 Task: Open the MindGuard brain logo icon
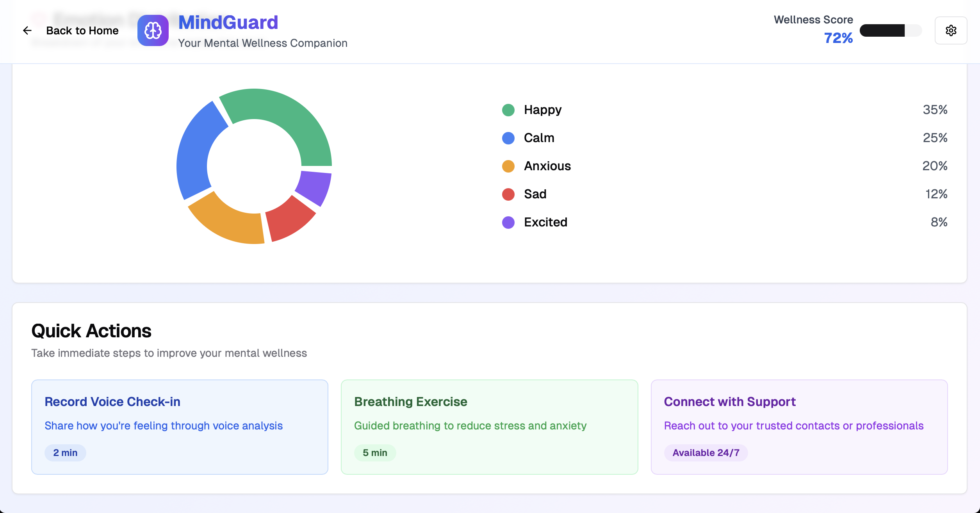click(153, 30)
